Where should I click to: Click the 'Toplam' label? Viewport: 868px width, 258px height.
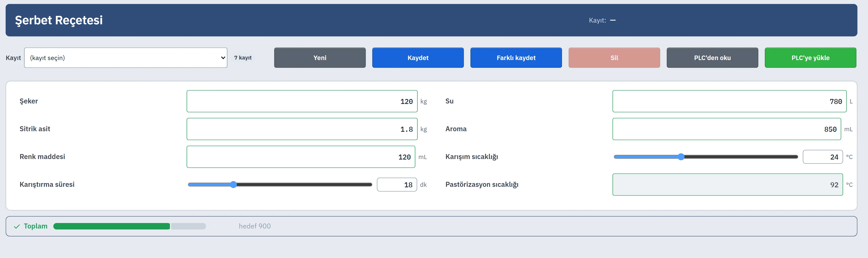tap(36, 226)
